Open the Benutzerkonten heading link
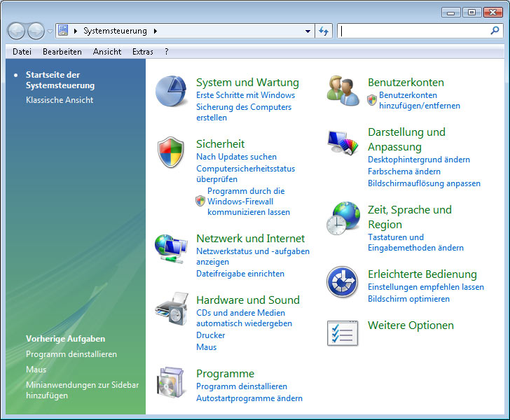This screenshot has height=420, width=510. pyautogui.click(x=406, y=82)
